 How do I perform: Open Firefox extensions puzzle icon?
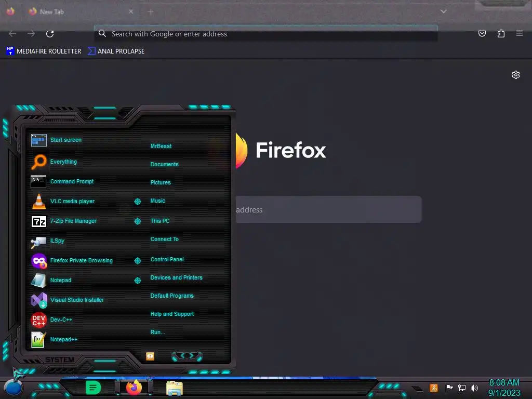[x=501, y=33]
